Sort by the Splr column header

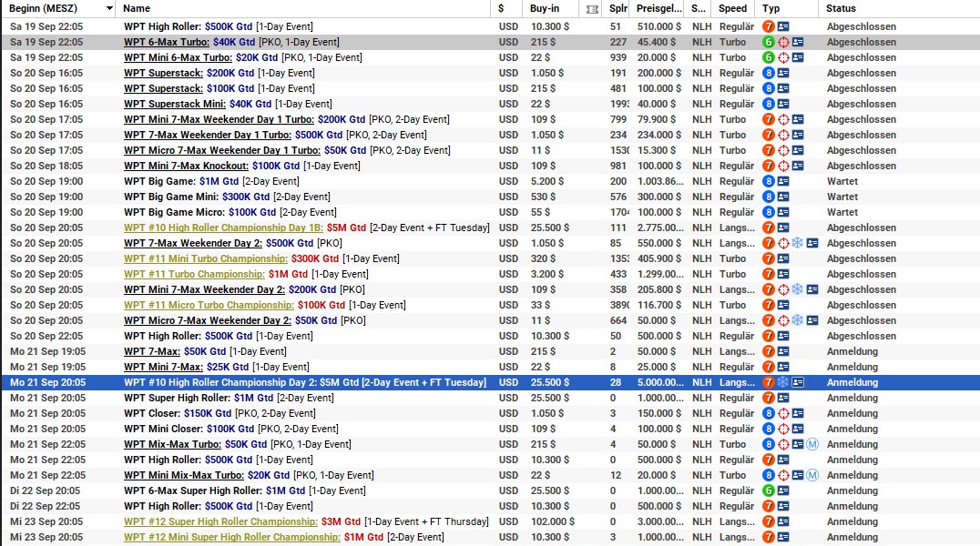click(618, 9)
